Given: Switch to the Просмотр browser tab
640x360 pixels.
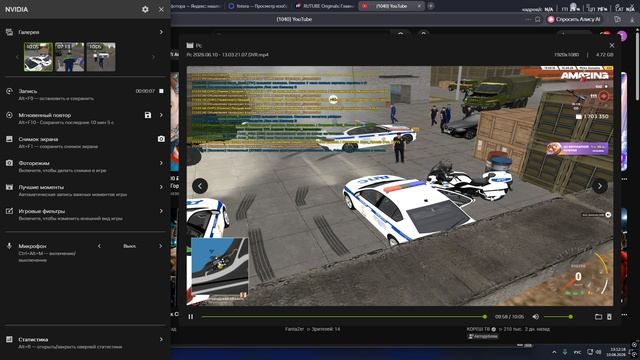Looking at the screenshot, I should [258, 6].
